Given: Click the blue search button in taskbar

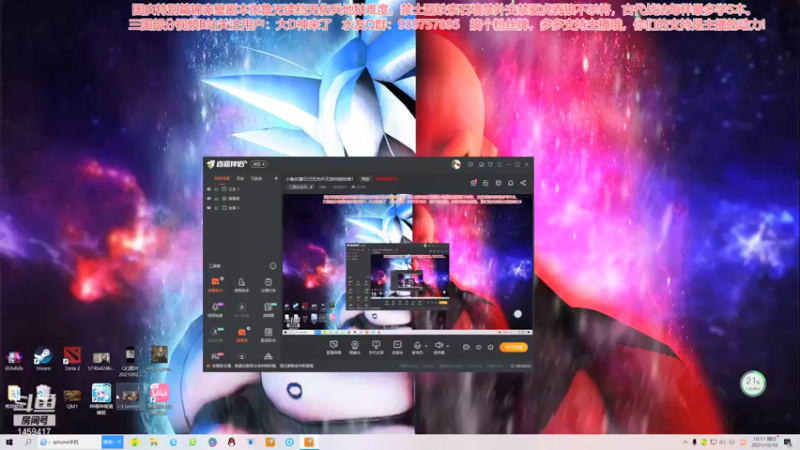Looking at the screenshot, I should pos(112,442).
